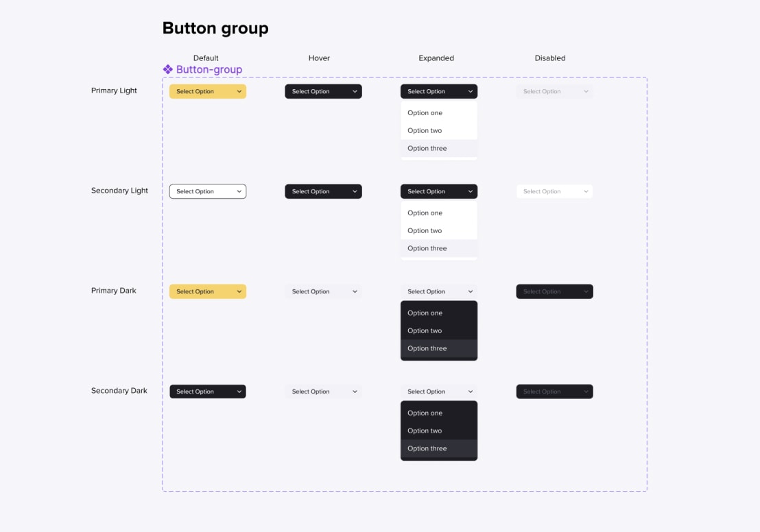Select the highlighted Option three in Secondary Light menu
Screen dimensions: 760x532
coord(427,248)
